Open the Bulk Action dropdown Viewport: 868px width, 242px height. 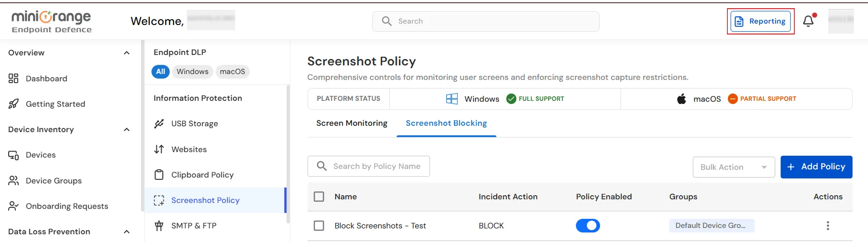click(734, 167)
